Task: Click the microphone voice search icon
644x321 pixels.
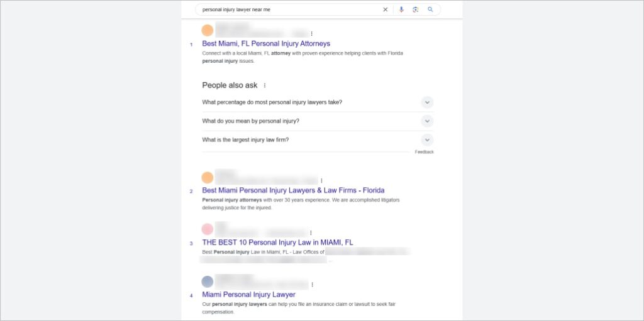Action: (x=401, y=9)
